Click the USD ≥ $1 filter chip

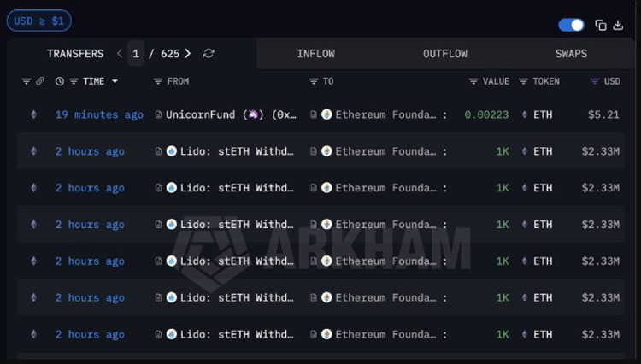[38, 21]
